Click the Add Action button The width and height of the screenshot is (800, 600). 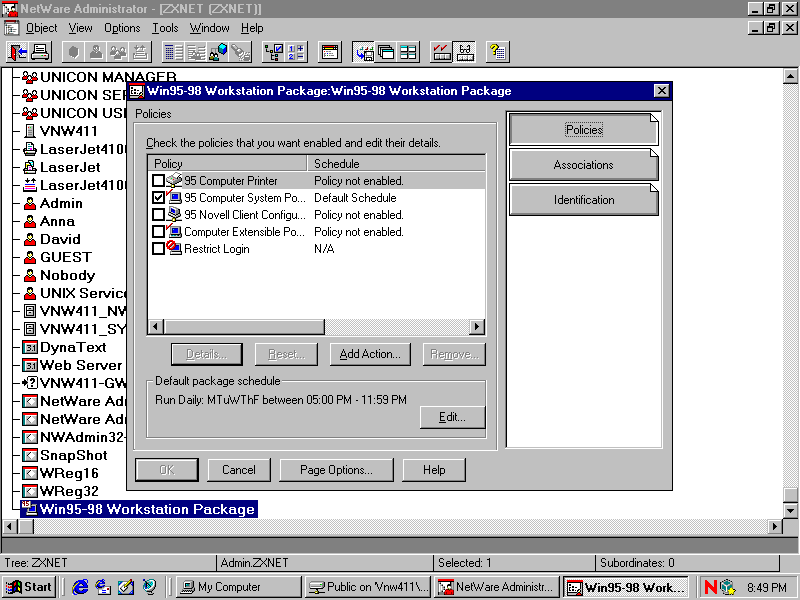pos(370,354)
